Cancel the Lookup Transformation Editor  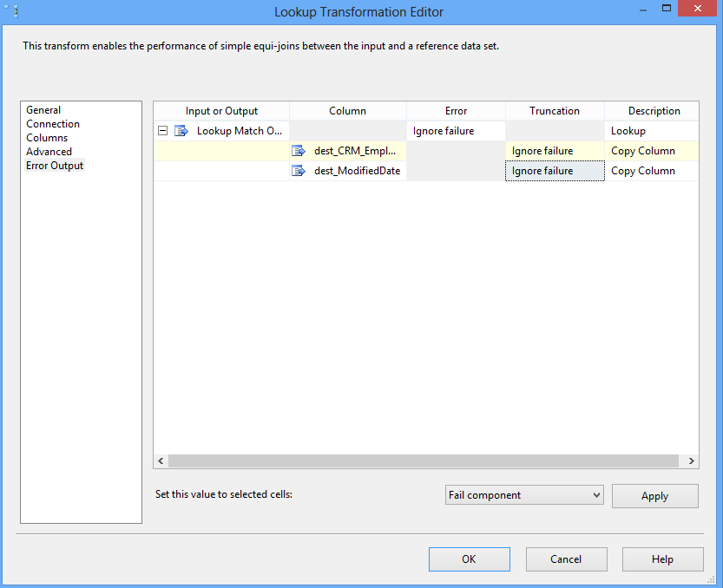point(566,559)
